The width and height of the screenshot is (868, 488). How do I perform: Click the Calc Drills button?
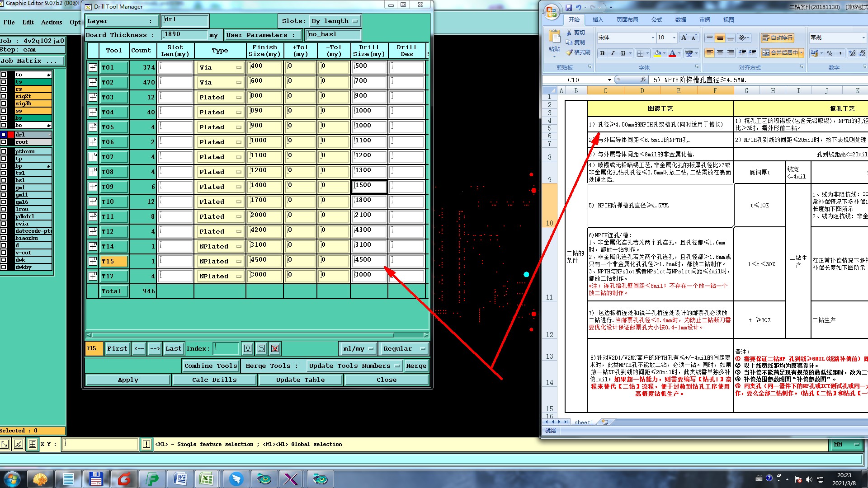click(214, 380)
